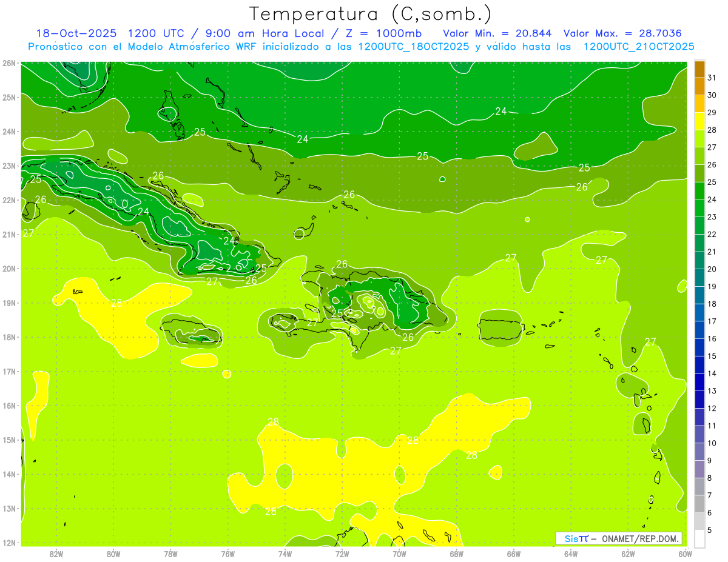The height and width of the screenshot is (562, 728).
Task: Click the 'Temperatura (C,somb.)' chart title
Action: click(x=371, y=14)
